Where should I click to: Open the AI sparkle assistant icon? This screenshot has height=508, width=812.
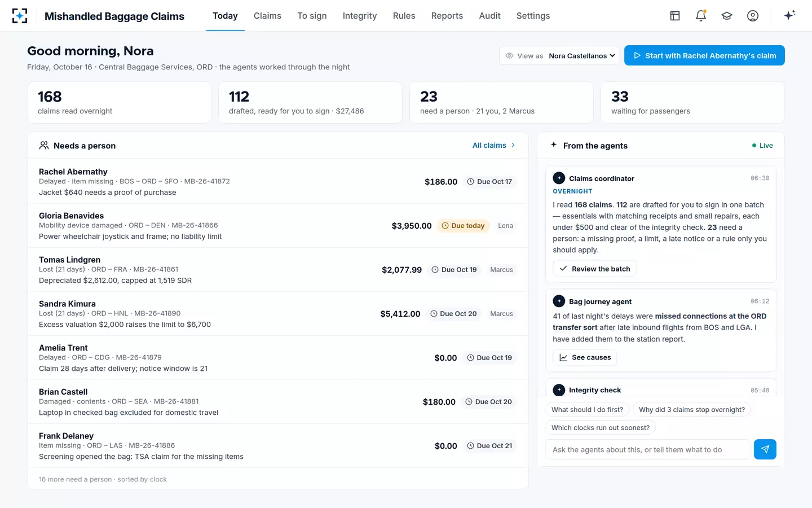coord(789,15)
